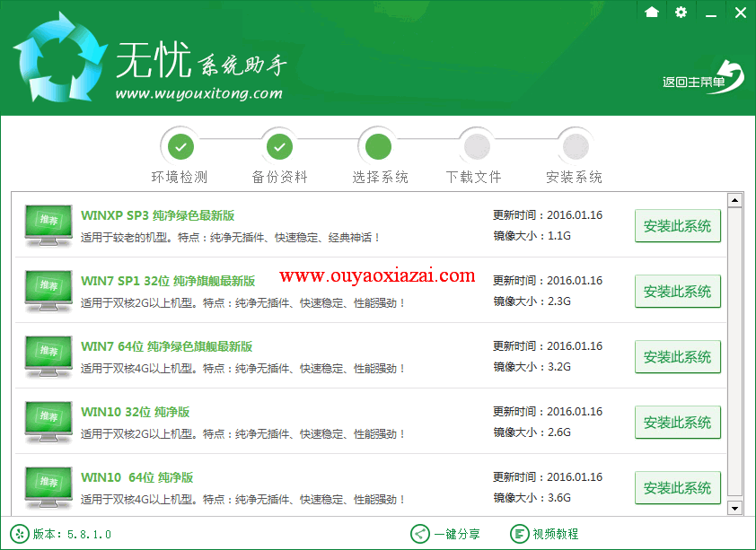Click 镜像大小：2.6G text
The width and height of the screenshot is (756, 550).
point(532,432)
